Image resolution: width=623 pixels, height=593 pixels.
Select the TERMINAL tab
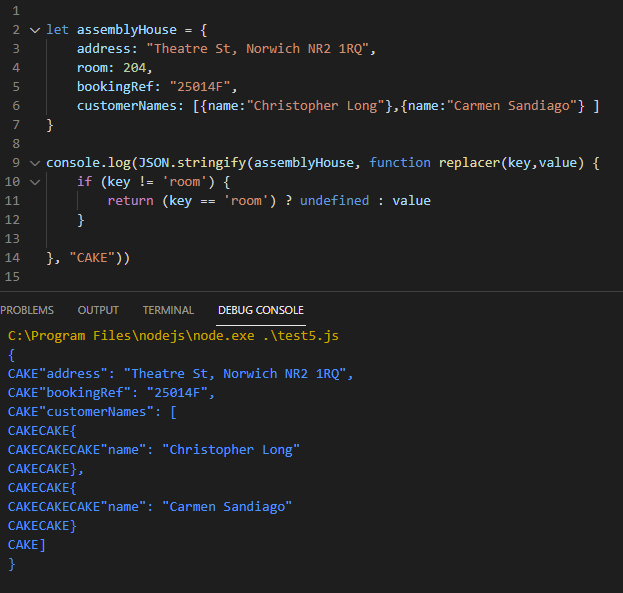(x=168, y=310)
